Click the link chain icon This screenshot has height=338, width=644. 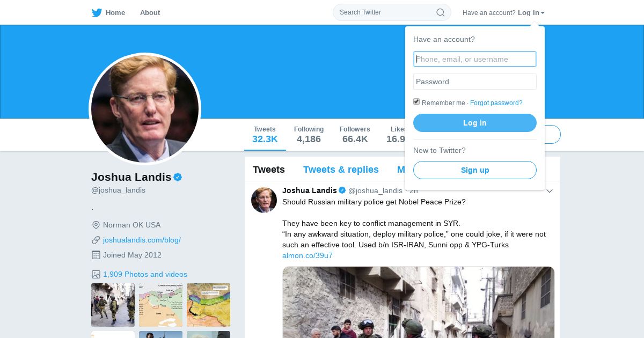96,240
